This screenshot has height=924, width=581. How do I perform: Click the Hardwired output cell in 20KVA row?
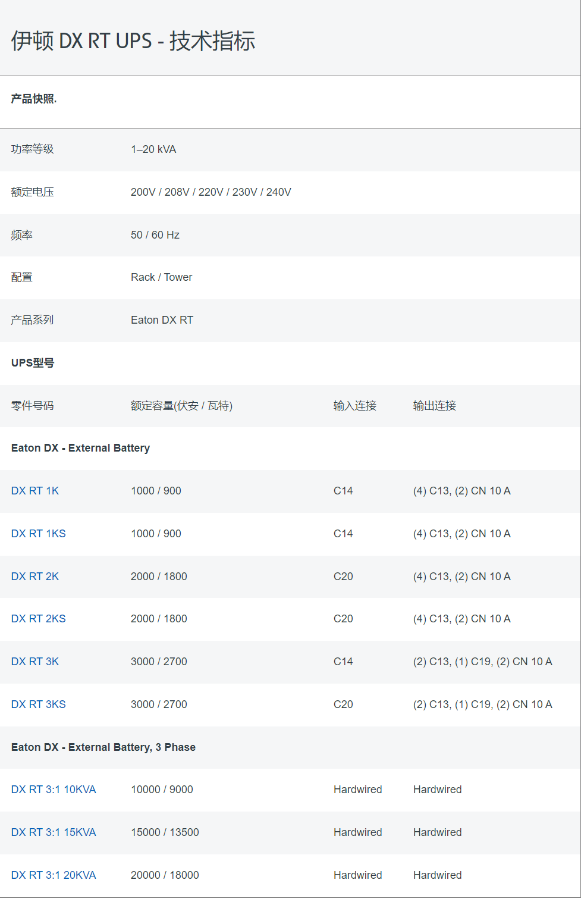coord(438,875)
